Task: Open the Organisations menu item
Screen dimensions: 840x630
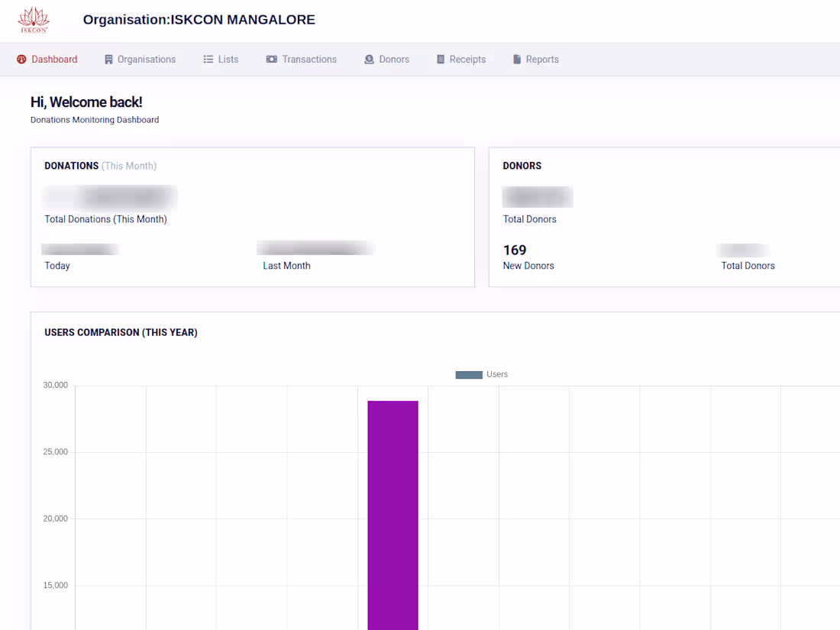Action: pos(140,60)
